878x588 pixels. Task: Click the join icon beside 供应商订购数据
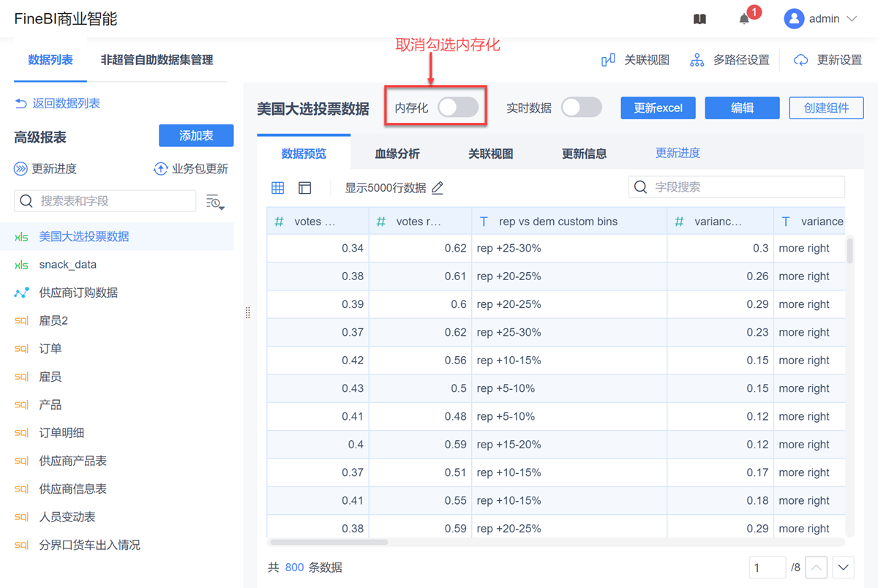(x=22, y=293)
